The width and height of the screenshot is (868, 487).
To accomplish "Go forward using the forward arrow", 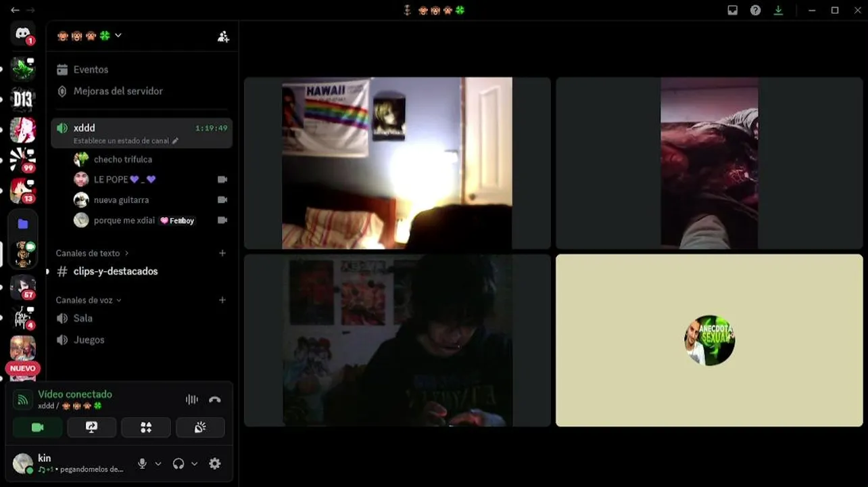I will [x=30, y=10].
